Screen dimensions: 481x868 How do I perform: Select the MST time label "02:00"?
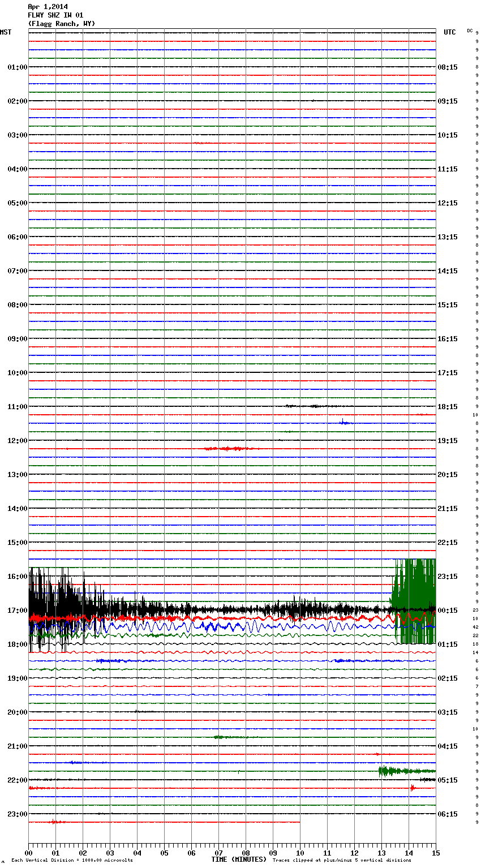pyautogui.click(x=17, y=101)
